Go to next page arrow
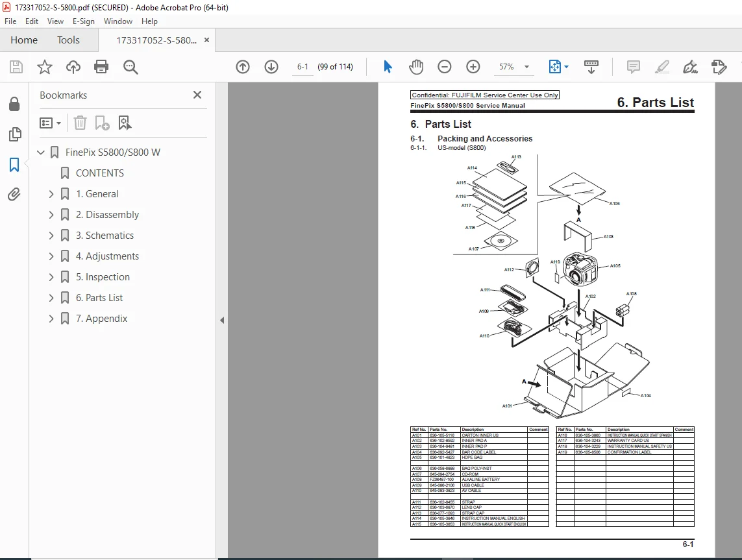The height and width of the screenshot is (560, 742). tap(271, 67)
